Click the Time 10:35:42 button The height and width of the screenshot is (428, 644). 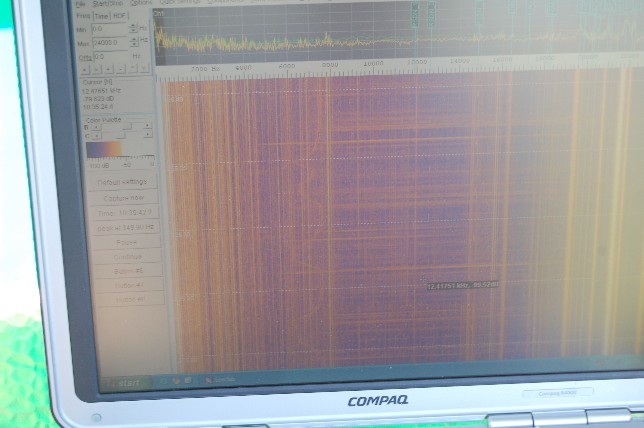click(124, 213)
